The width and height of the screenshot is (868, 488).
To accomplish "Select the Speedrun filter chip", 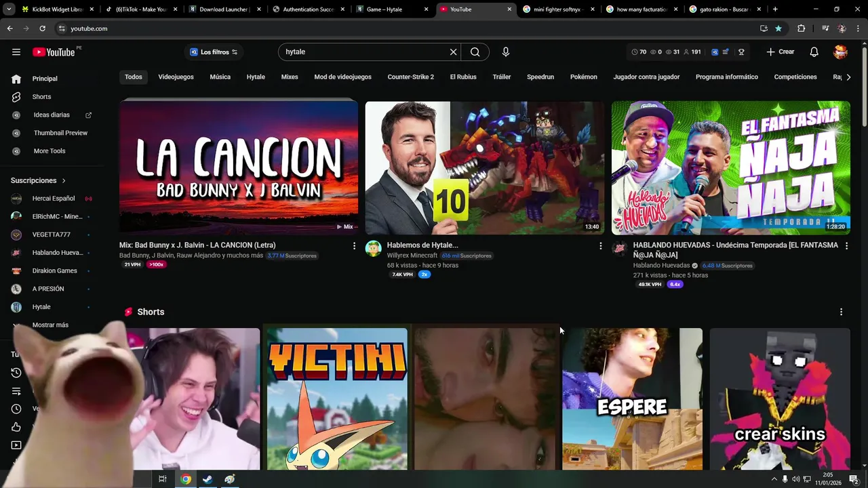I will click(540, 77).
